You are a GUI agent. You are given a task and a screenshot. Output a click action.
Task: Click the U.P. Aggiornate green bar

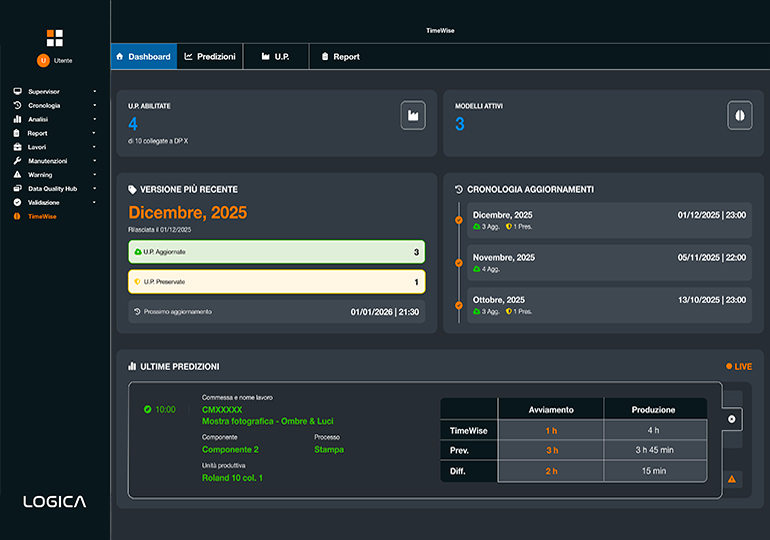pos(276,252)
